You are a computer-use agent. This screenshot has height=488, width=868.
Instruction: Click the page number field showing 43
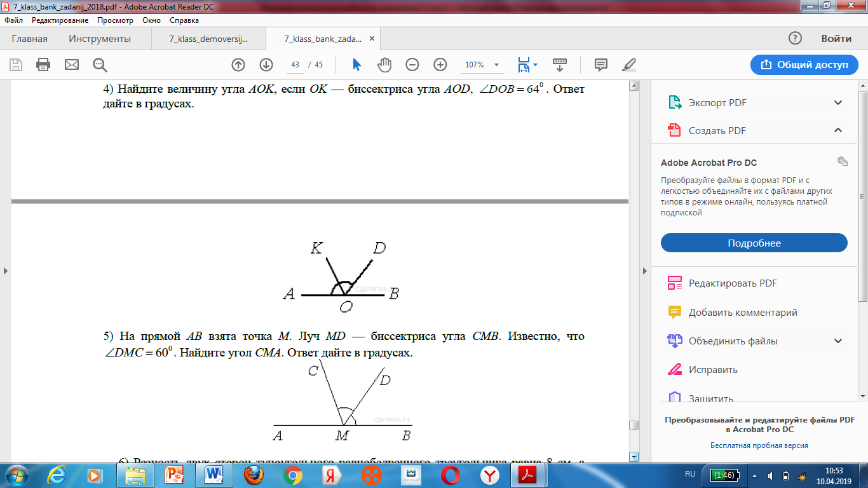point(295,65)
